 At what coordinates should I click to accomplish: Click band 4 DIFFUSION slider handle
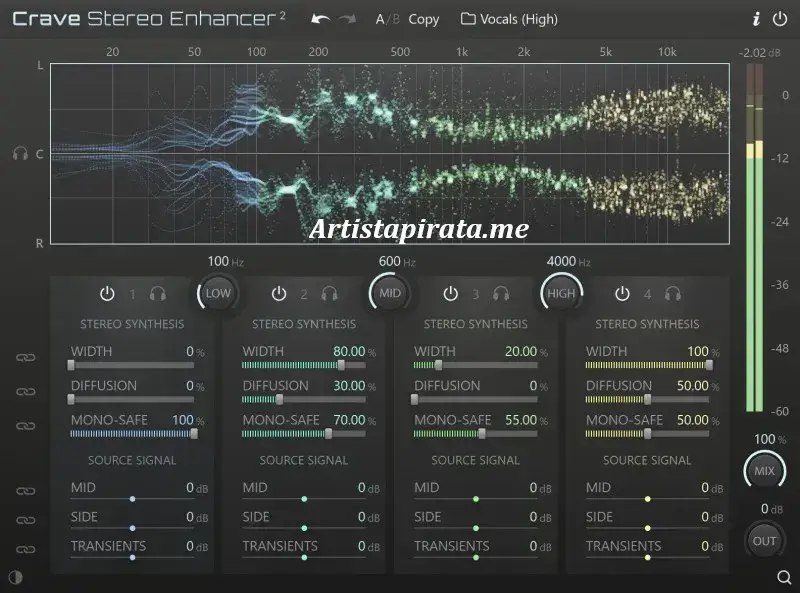(x=647, y=399)
